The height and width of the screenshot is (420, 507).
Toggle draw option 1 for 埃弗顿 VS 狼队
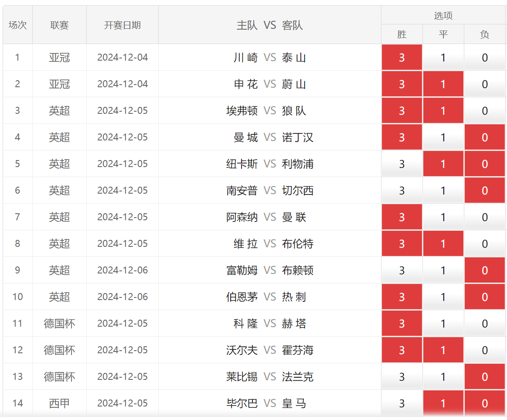(443, 110)
